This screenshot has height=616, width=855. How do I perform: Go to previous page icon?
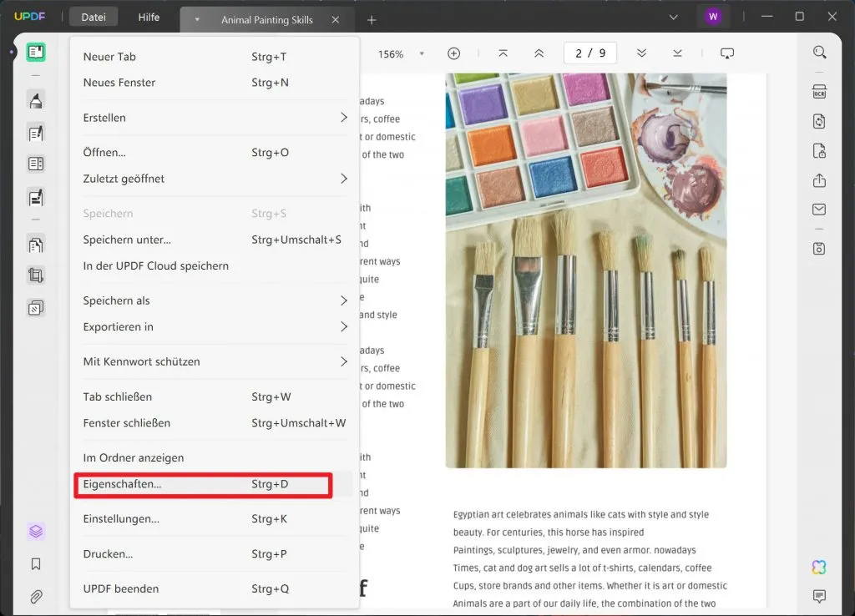[539, 53]
